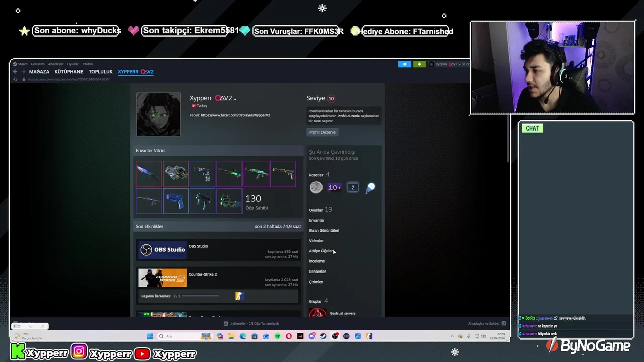Click the 130 Öğe Sahibi count
Image resolution: width=644 pixels, height=362 pixels.
[256, 202]
